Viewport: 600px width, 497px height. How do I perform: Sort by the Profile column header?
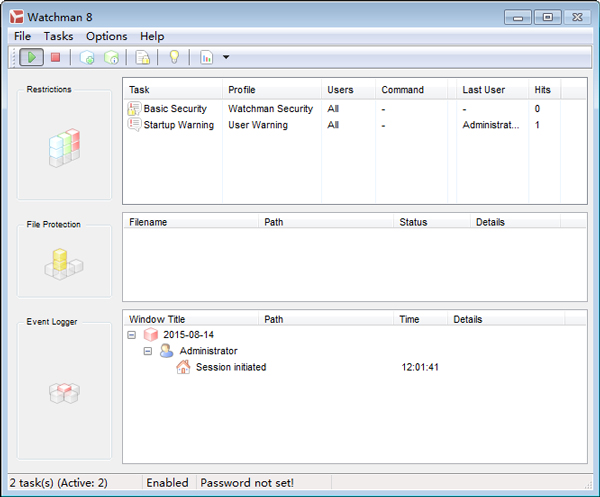272,90
